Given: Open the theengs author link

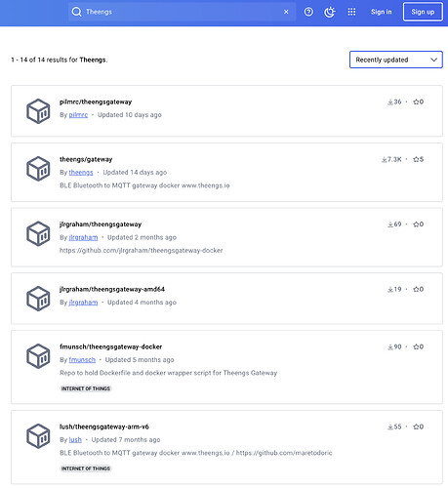Looking at the screenshot, I should pos(81,173).
